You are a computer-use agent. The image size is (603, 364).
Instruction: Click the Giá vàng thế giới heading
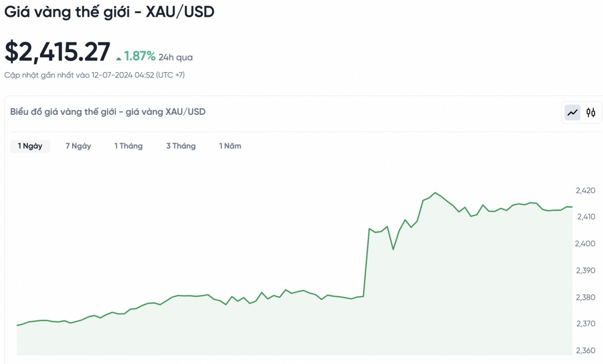(109, 12)
